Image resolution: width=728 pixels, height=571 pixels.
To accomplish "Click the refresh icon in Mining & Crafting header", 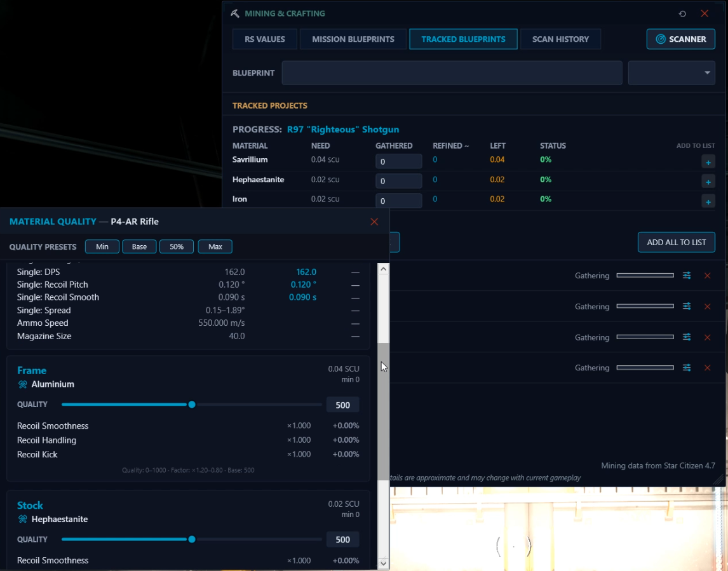I will coord(682,13).
